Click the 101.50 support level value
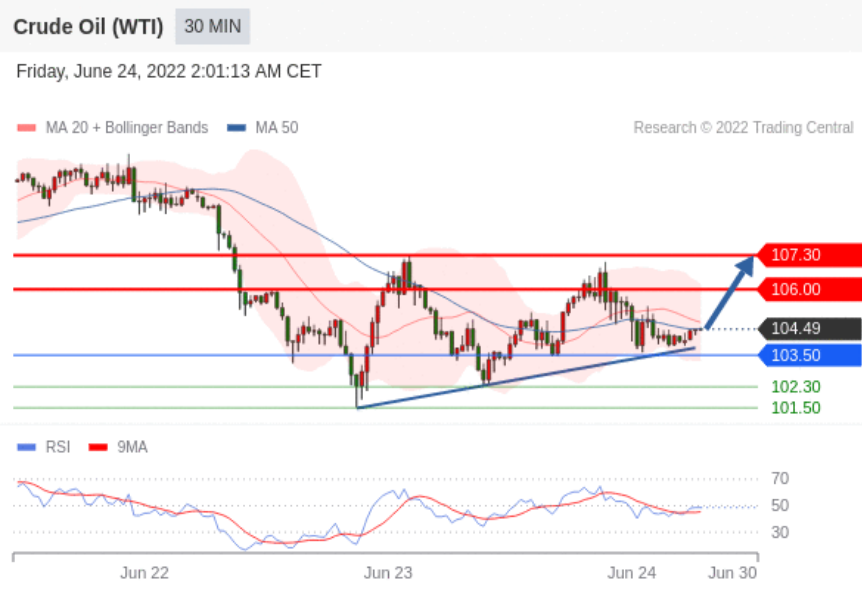The width and height of the screenshot is (862, 594). tap(795, 408)
